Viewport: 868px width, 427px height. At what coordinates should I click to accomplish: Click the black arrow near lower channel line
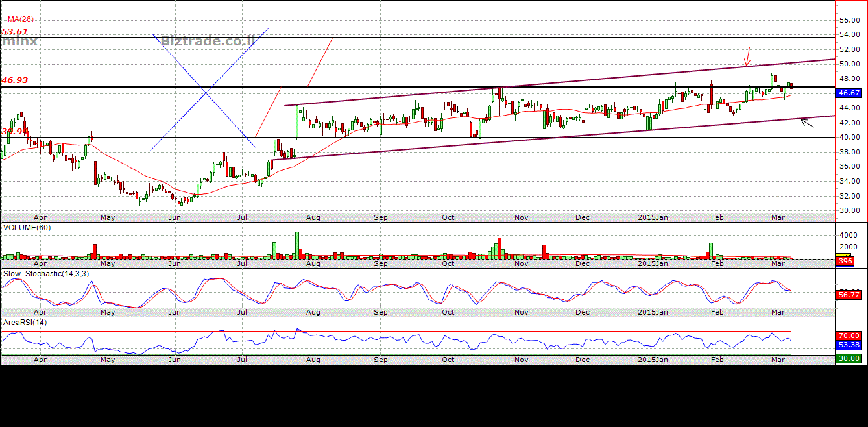(807, 122)
